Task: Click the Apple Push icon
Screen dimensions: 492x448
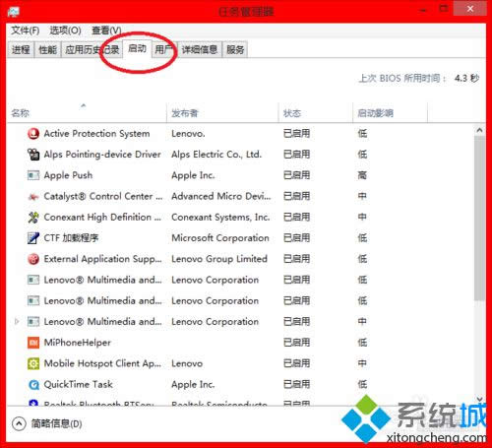Action: (x=33, y=175)
